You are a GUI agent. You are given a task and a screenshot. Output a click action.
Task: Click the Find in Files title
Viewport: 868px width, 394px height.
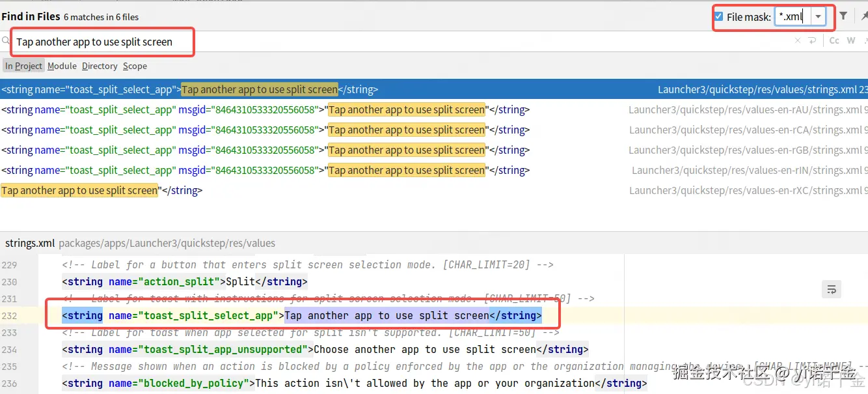point(31,16)
